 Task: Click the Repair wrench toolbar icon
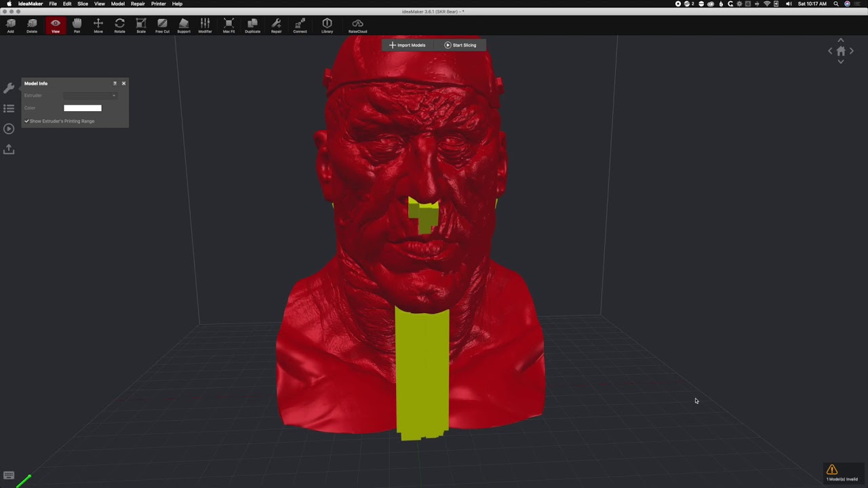(276, 26)
